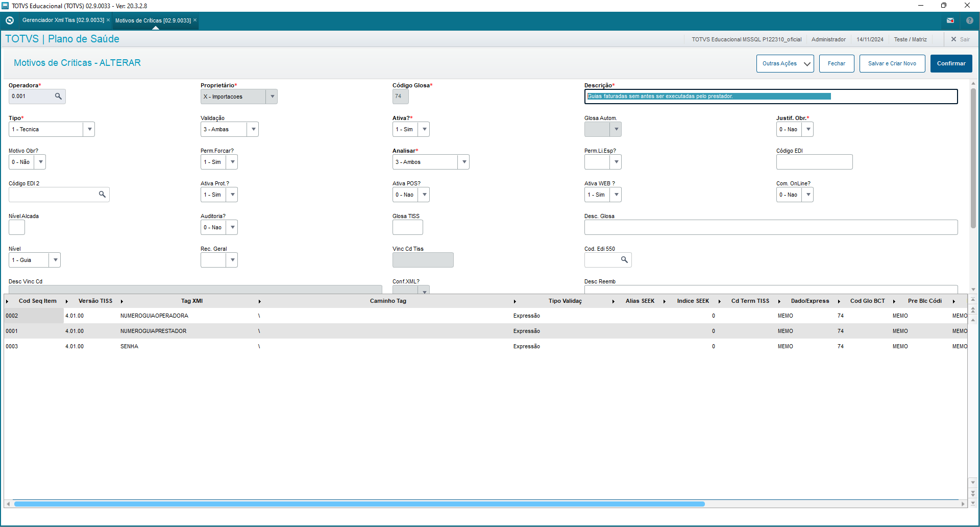Open the Ativa? dropdown
Screen dimensions: 980x527
(x=424, y=129)
